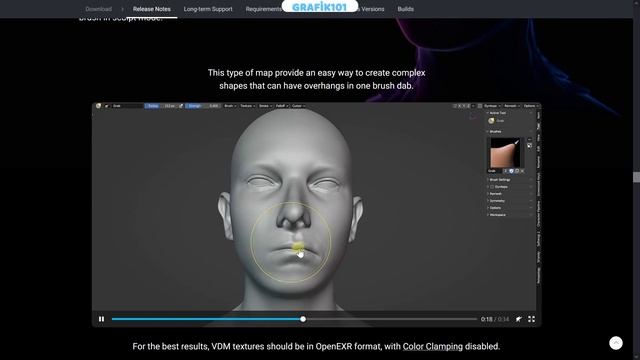Expand the Options panel in sidebar
This screenshot has width=640, height=360.
coord(495,208)
